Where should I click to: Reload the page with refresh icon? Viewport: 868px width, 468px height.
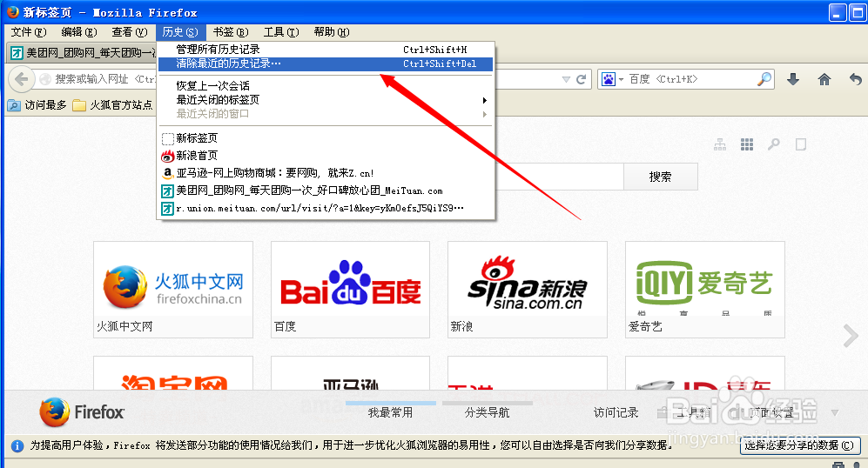582,80
